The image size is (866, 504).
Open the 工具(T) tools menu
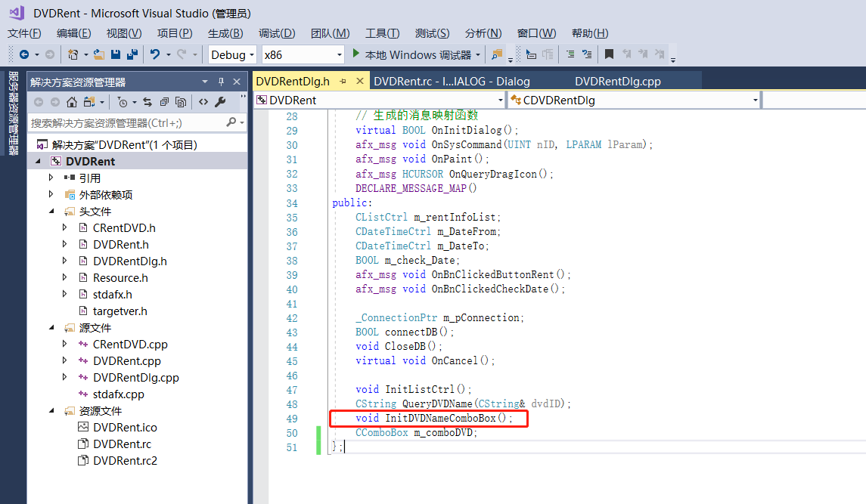coord(382,33)
